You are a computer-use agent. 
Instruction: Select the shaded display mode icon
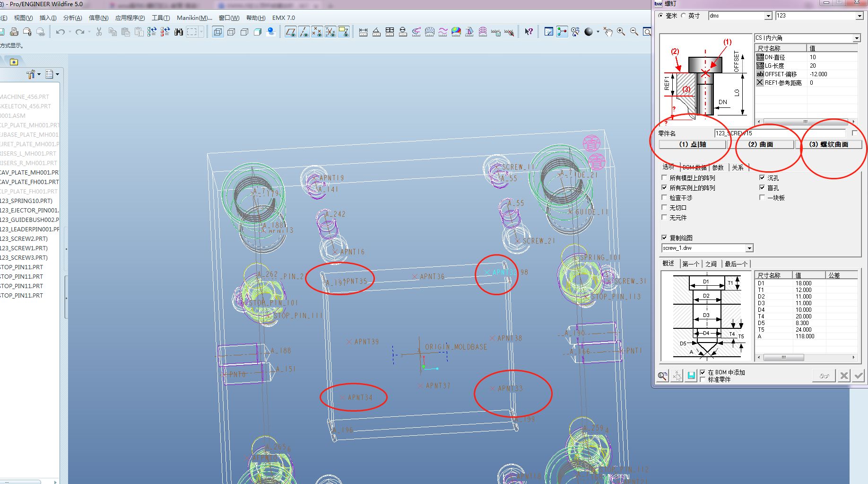(x=258, y=32)
